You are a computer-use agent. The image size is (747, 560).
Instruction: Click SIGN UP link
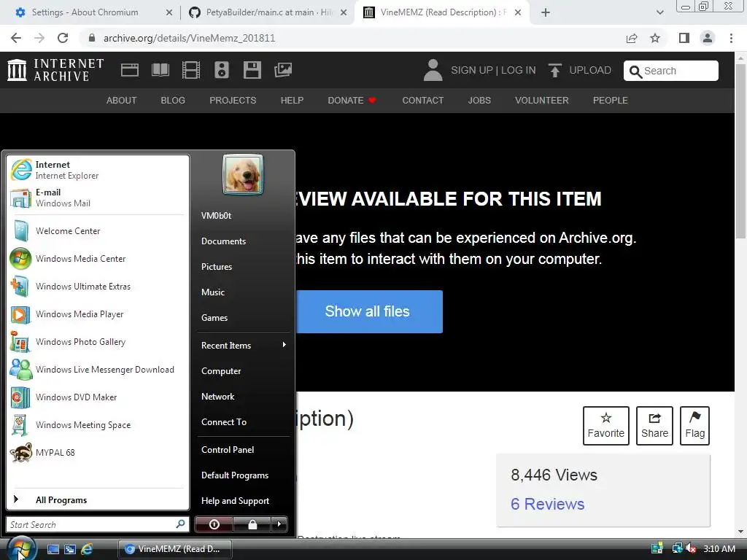click(472, 70)
